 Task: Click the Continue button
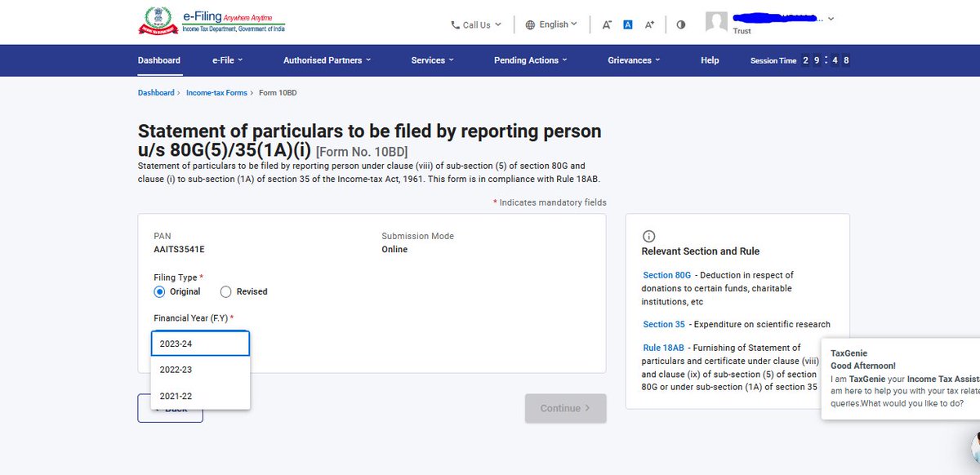coord(565,408)
